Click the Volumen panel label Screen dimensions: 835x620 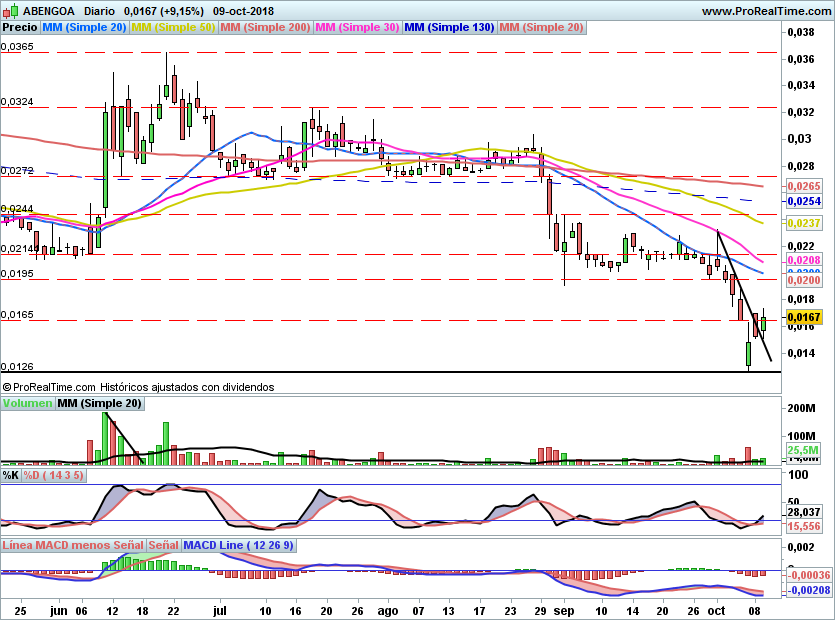(x=27, y=403)
